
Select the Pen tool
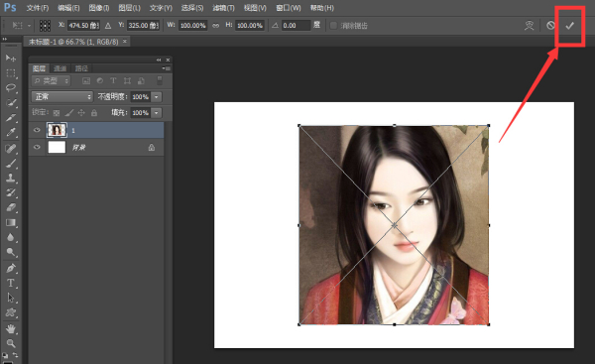pos(10,268)
